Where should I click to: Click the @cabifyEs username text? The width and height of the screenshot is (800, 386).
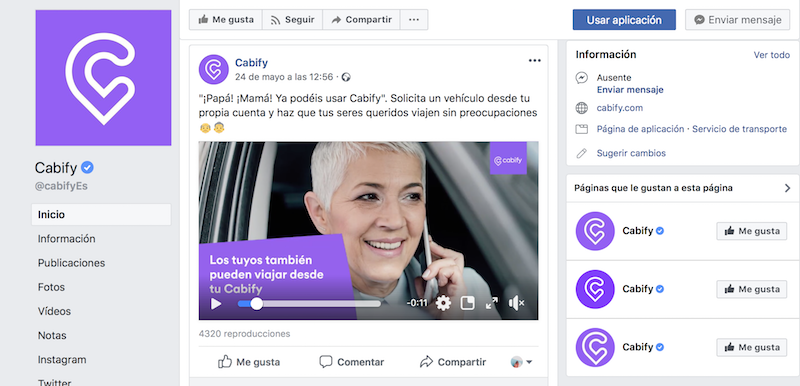point(61,186)
